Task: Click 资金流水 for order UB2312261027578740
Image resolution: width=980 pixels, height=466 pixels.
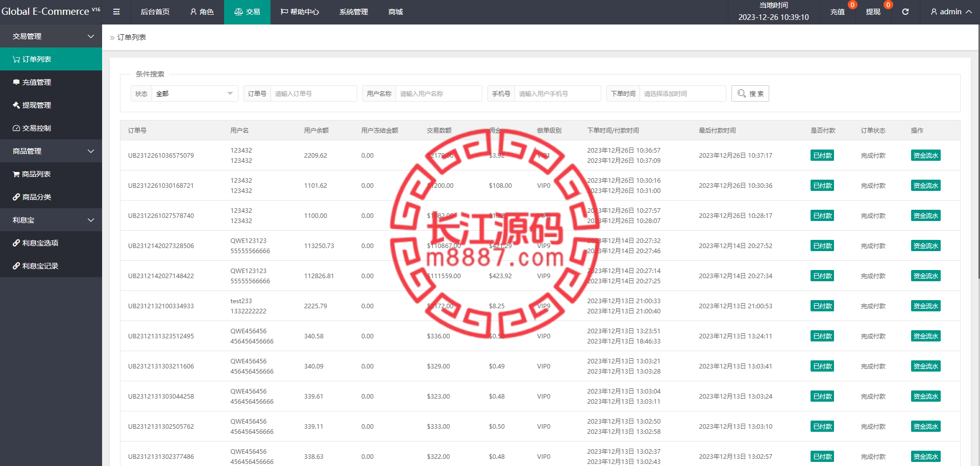Action: 925,215
